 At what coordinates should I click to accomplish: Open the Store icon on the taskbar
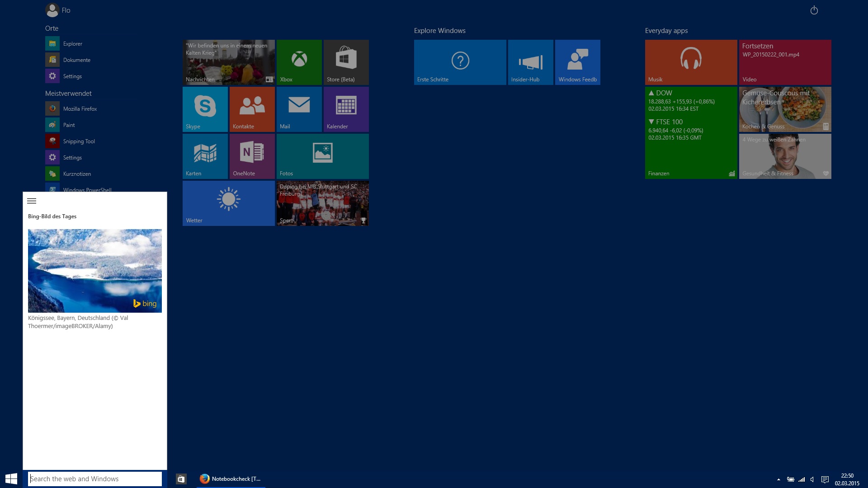pos(181,479)
